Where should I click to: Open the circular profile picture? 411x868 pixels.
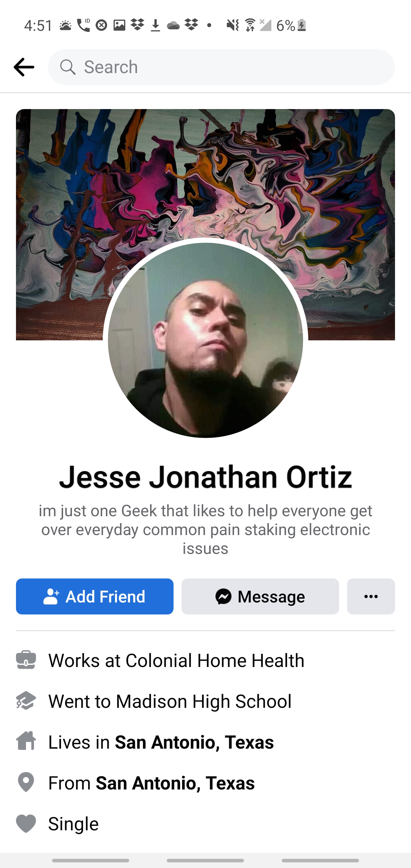coord(205,340)
